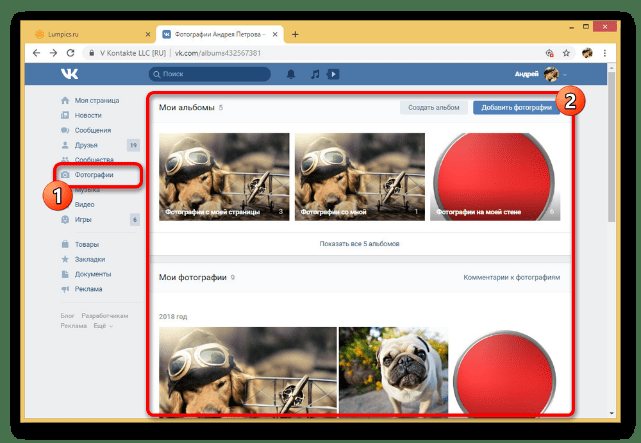Close the Фотографии Андрея Петрова tab
641x443 pixels.
click(275, 34)
